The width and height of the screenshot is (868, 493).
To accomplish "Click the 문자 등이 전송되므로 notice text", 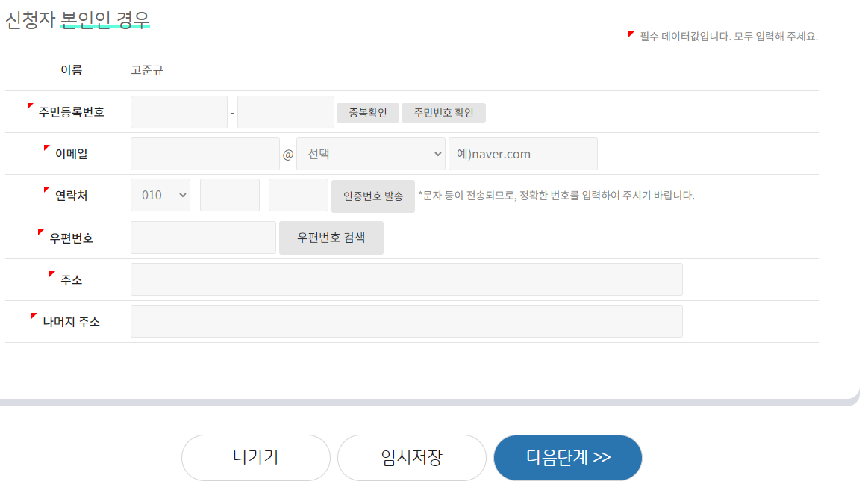I will (x=556, y=196).
